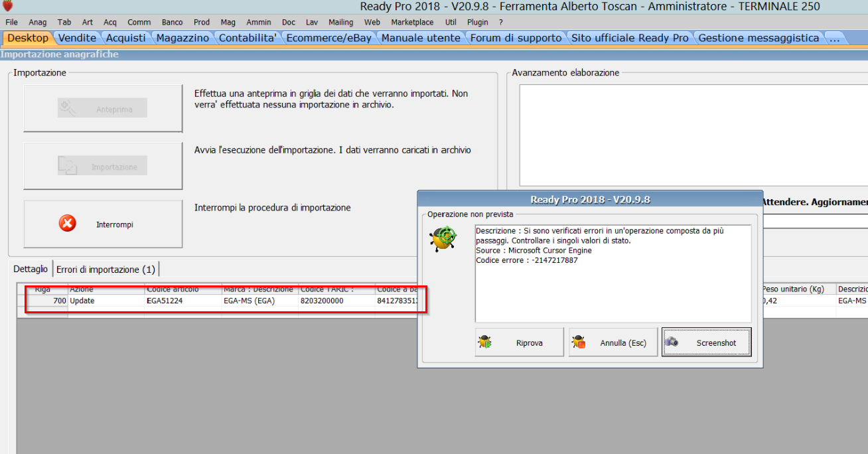Click the Ready Pro strawberry app icon

point(7,7)
